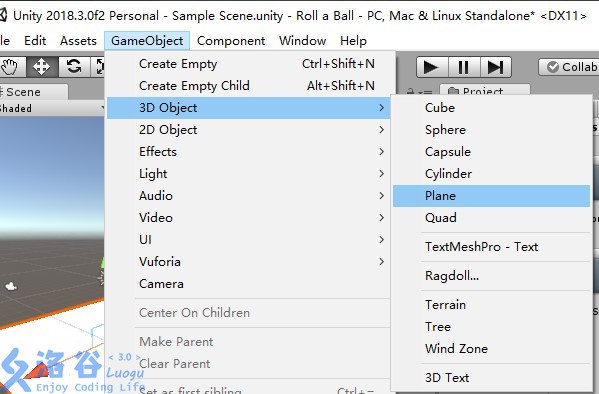Expand the UI submenu
The height and width of the screenshot is (394, 599).
click(248, 240)
